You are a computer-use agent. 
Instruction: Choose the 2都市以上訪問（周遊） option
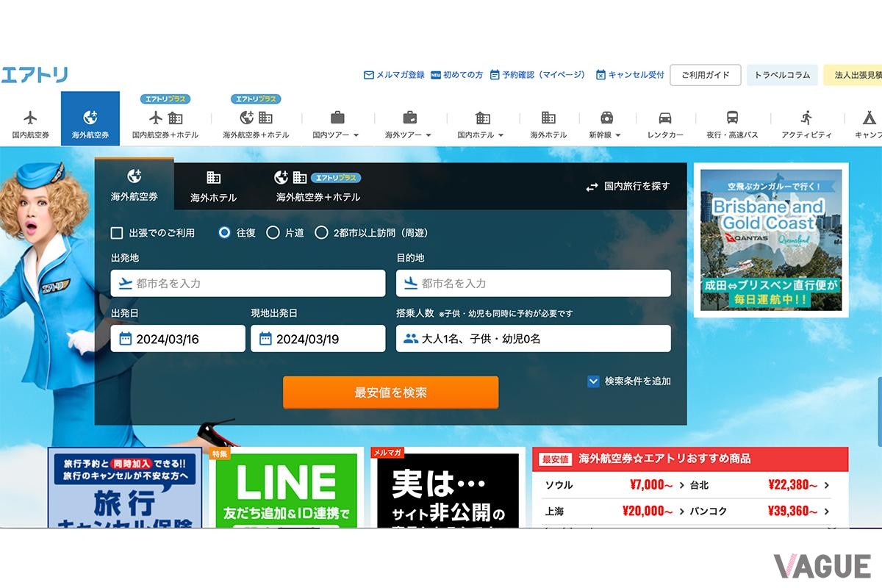coord(321,233)
